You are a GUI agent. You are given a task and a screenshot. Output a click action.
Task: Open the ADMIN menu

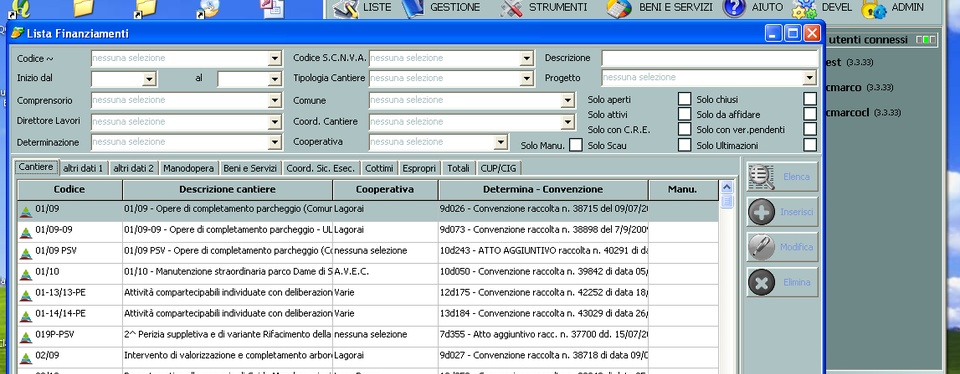pos(907,7)
